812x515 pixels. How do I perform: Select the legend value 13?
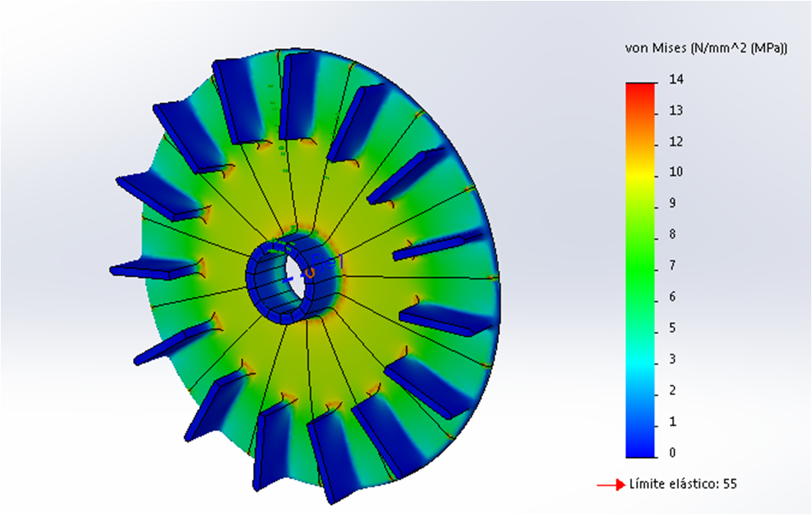click(x=676, y=110)
